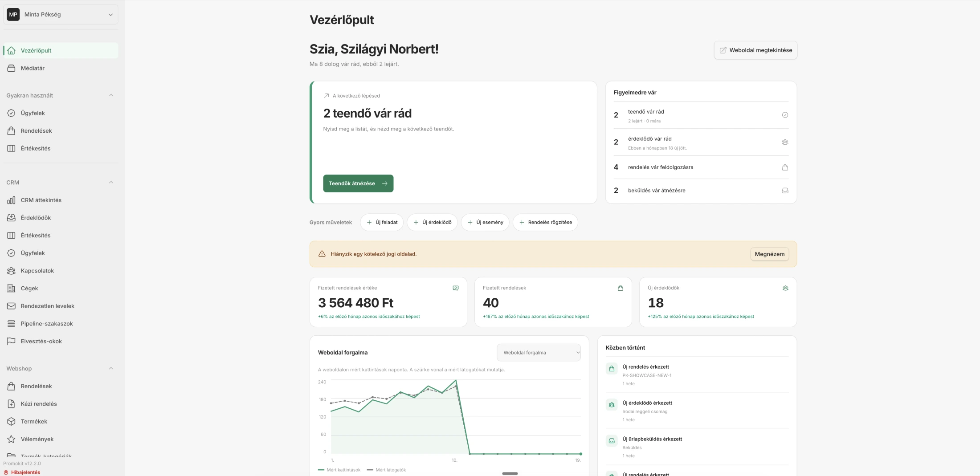Click the people icon on érdeklődő vár rád row
The width and height of the screenshot is (980, 476).
(785, 142)
